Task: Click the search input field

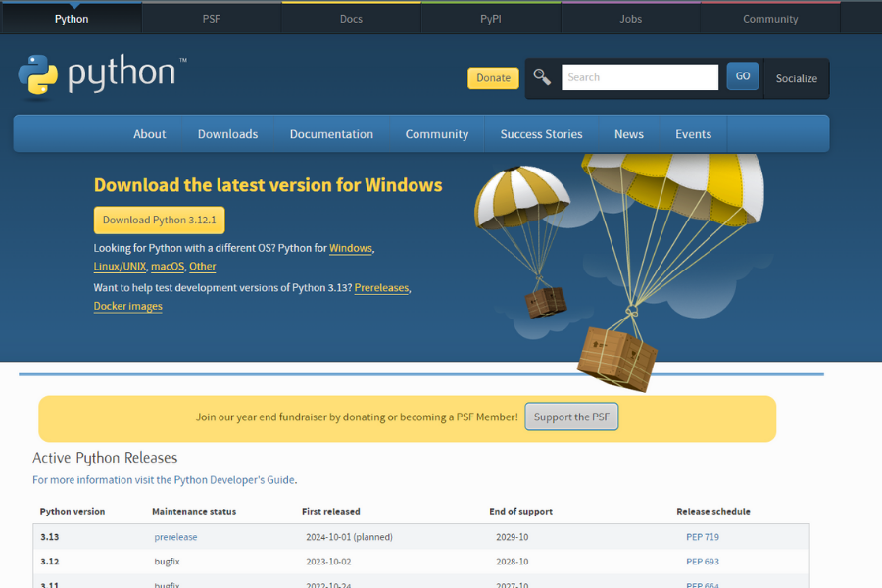Action: (x=639, y=76)
